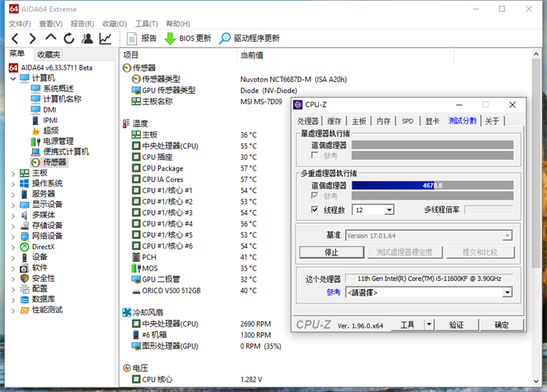Click the 显示设备 display icon in tree
Image resolution: width=547 pixels, height=392 pixels.
click(24, 205)
